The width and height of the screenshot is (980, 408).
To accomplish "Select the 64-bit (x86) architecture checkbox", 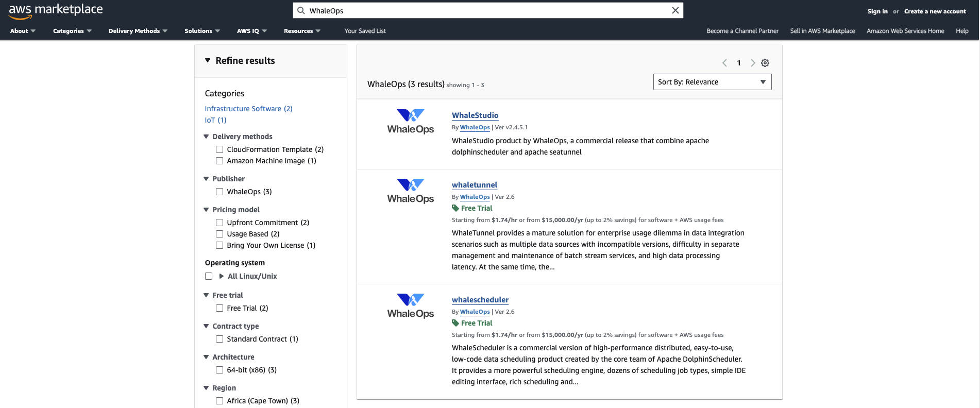I will pyautogui.click(x=219, y=370).
